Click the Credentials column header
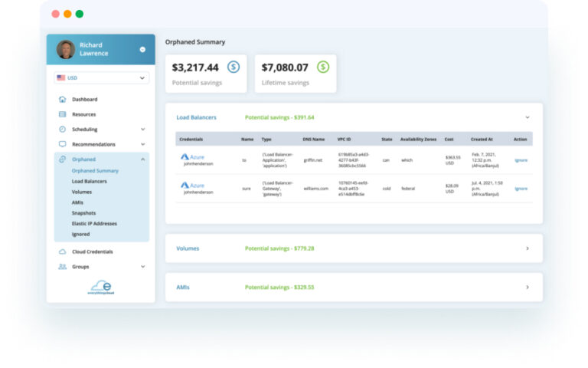 tap(191, 140)
